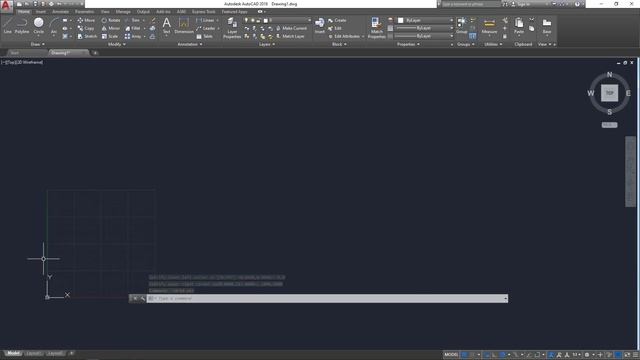Click the Array tool
Image resolution: width=640 pixels, height=360 pixels.
(133, 36)
